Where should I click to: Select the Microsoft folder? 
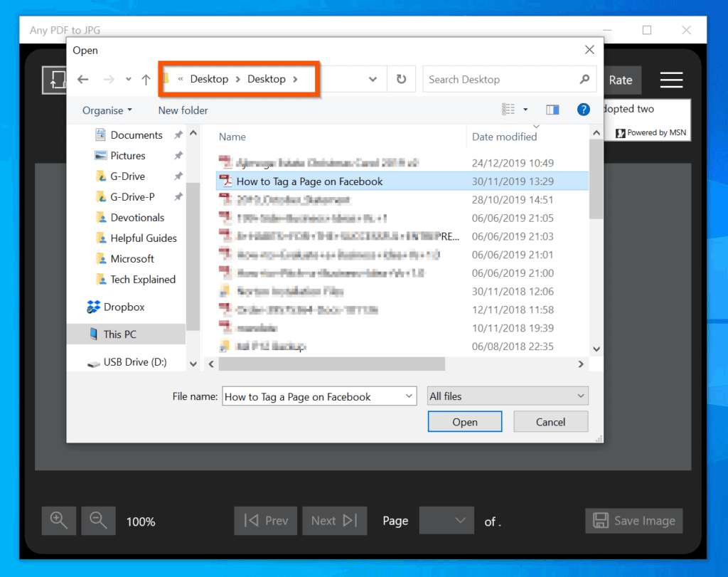coord(132,259)
